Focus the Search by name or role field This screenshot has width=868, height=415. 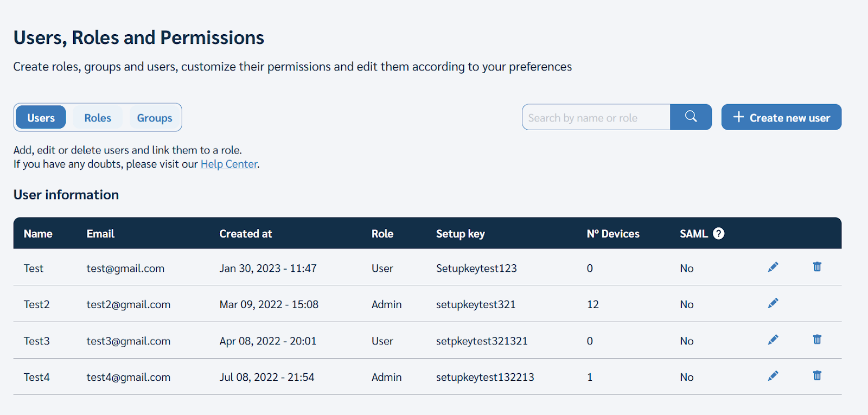pos(596,118)
